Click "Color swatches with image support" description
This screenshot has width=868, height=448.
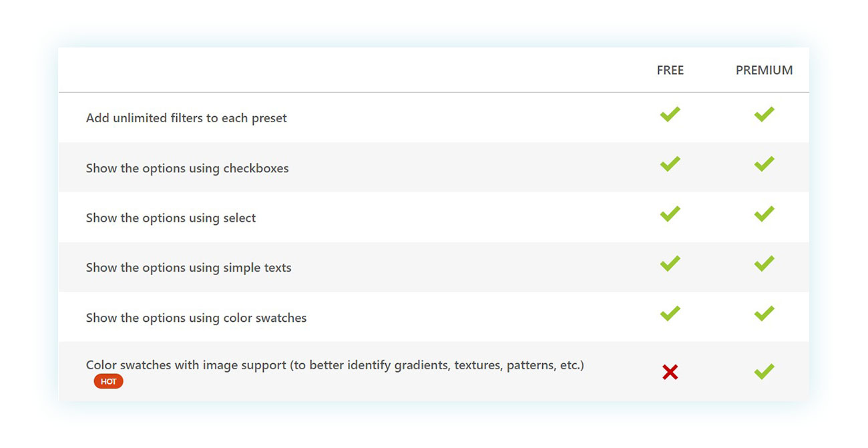click(x=335, y=365)
